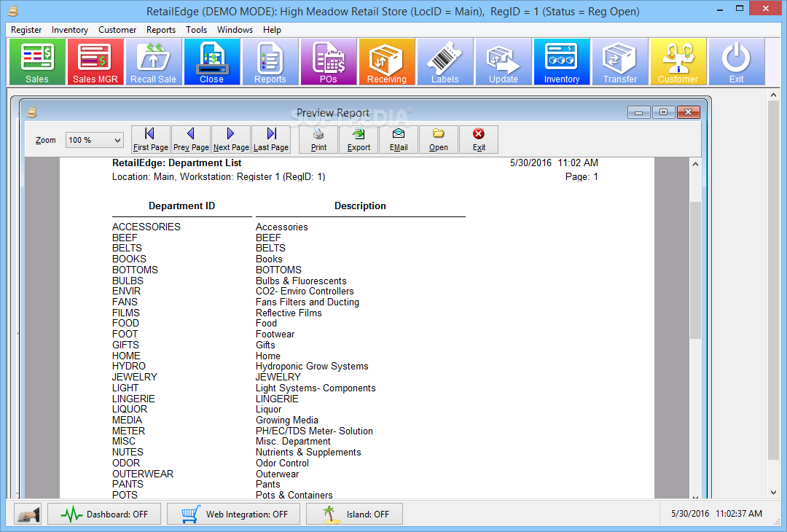Open the Tools menu
Screen dimensions: 787x532
(x=196, y=30)
